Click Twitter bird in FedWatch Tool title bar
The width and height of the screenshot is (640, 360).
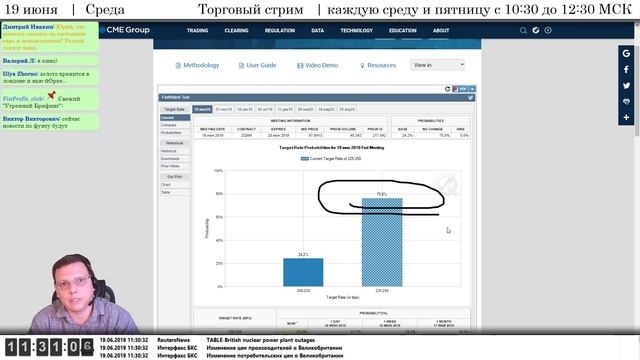[470, 98]
